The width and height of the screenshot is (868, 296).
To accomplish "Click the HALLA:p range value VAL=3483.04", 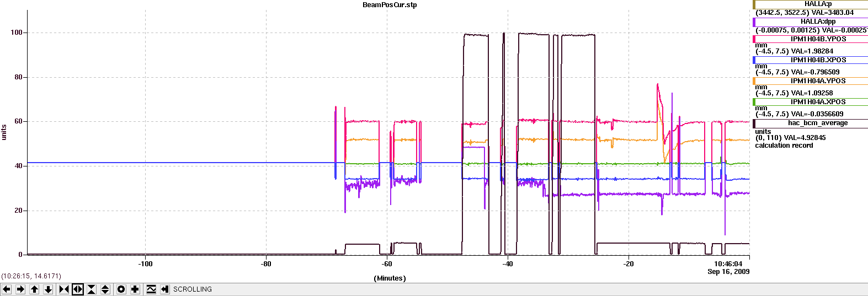I will (832, 13).
